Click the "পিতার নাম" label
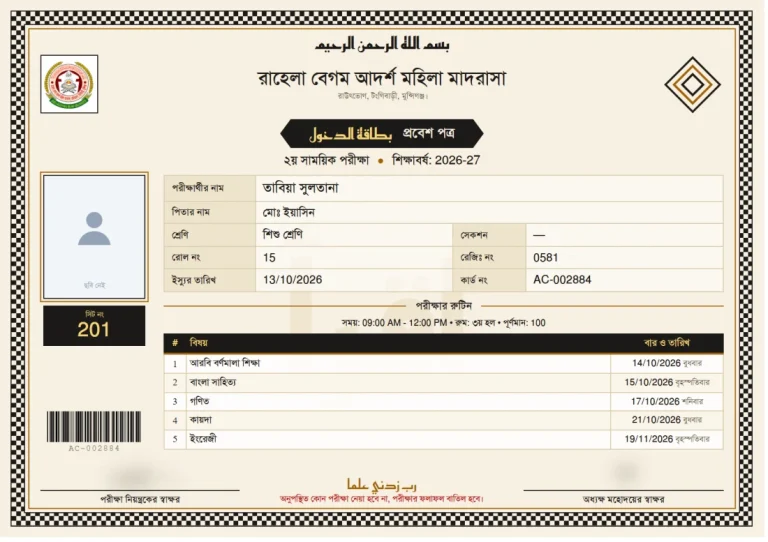 point(191,212)
